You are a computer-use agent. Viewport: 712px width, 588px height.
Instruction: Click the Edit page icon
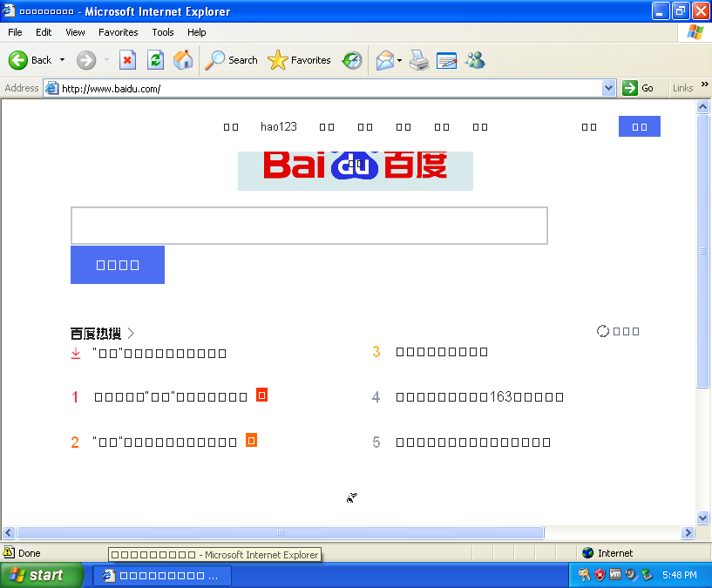click(447, 60)
